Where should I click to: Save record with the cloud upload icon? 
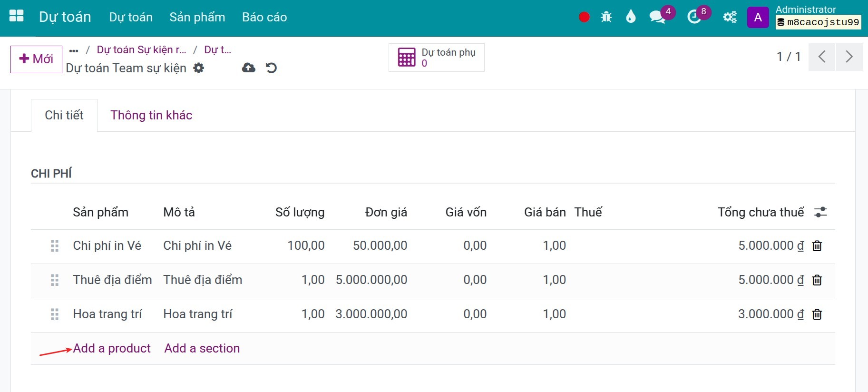tap(248, 68)
